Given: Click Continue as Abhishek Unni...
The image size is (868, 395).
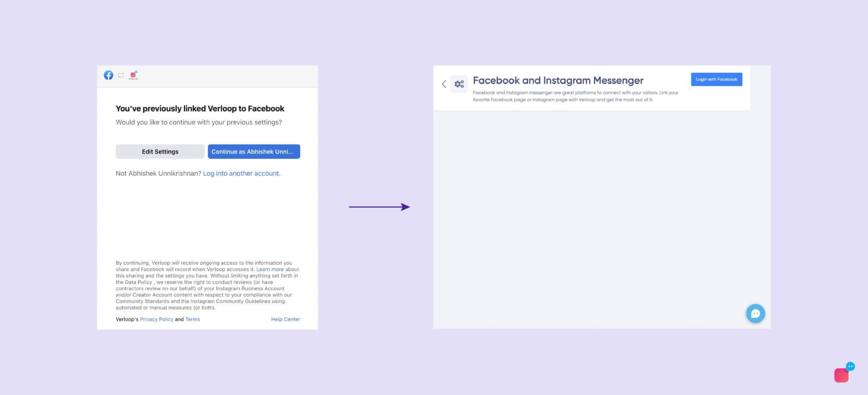Looking at the screenshot, I should (x=254, y=151).
